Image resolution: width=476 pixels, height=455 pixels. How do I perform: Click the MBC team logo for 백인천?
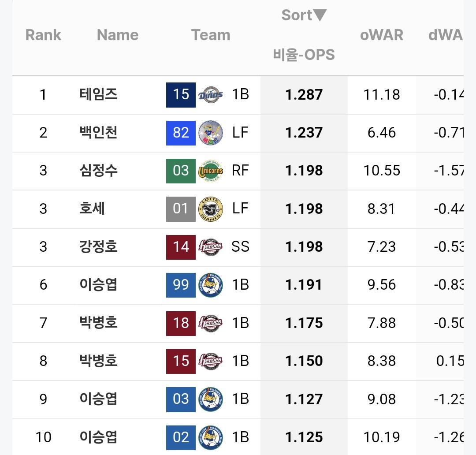(210, 133)
